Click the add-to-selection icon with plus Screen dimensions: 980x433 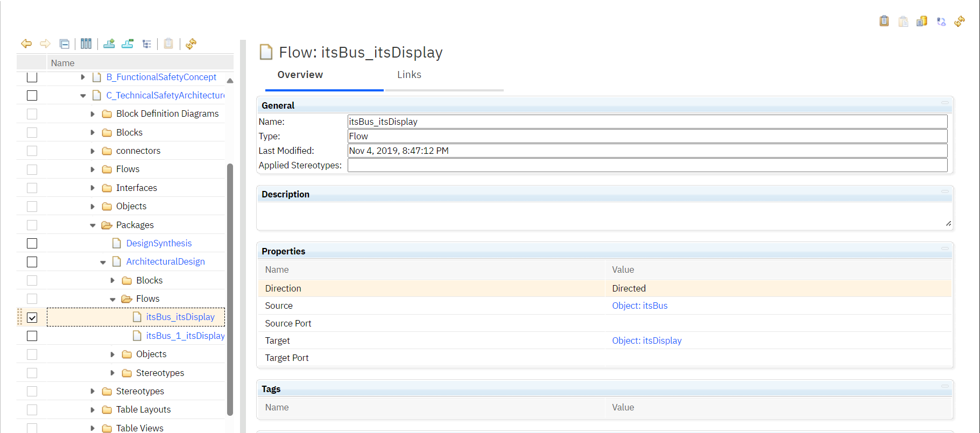click(x=109, y=44)
